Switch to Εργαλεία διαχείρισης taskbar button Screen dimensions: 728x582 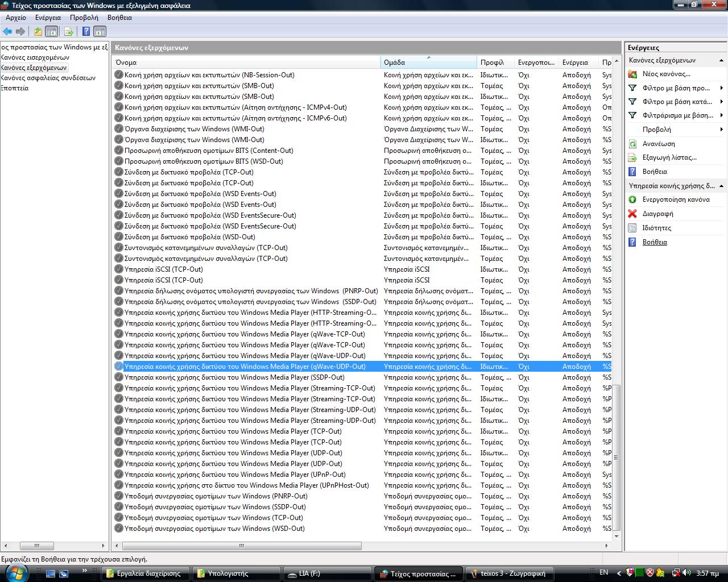coord(146,573)
